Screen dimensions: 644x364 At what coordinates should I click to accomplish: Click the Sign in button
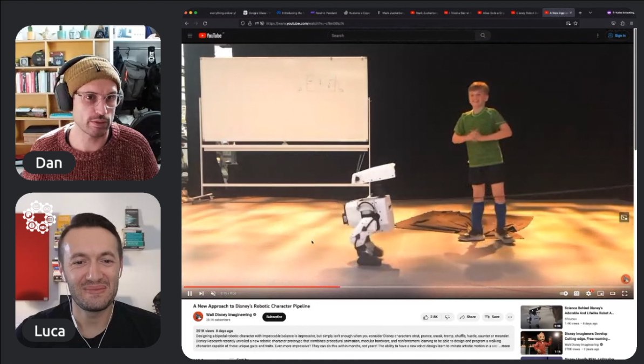(x=617, y=36)
